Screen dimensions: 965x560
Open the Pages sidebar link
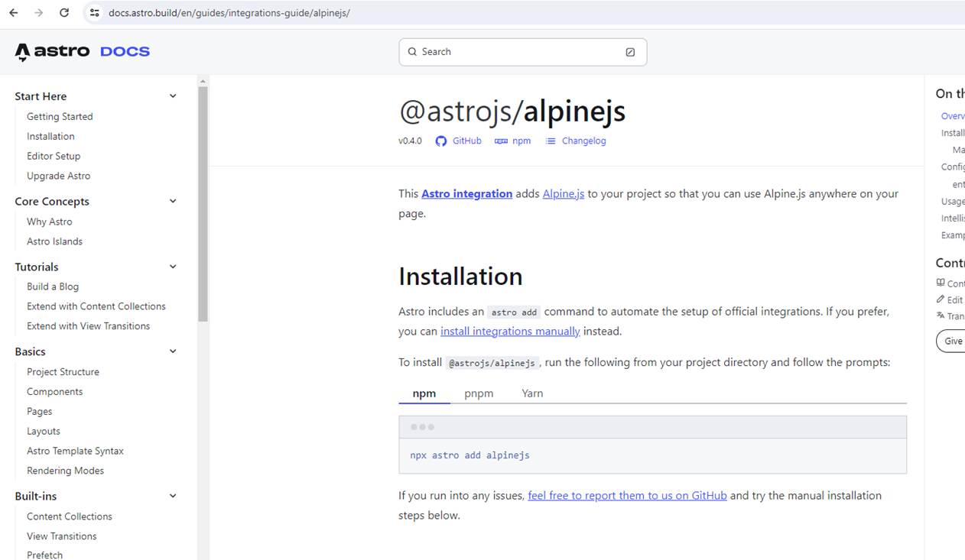coord(40,413)
